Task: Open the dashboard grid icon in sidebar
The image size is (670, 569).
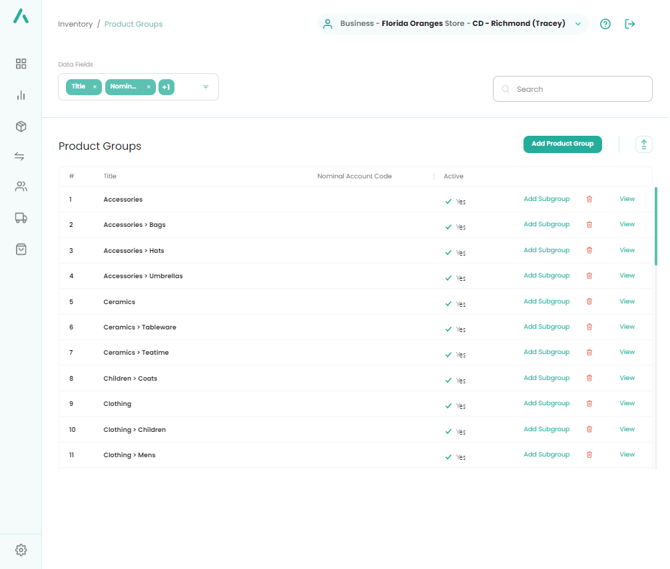Action: click(21, 64)
